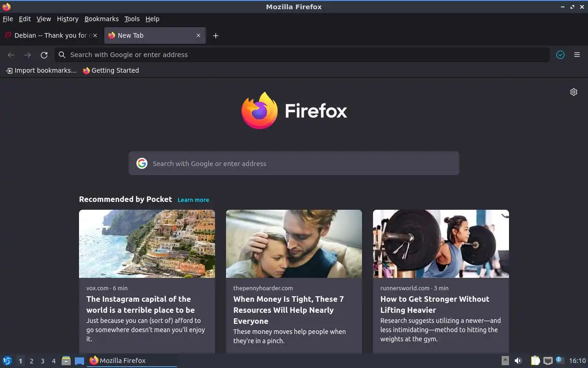Open the File menu
The height and width of the screenshot is (368, 588).
pos(8,19)
